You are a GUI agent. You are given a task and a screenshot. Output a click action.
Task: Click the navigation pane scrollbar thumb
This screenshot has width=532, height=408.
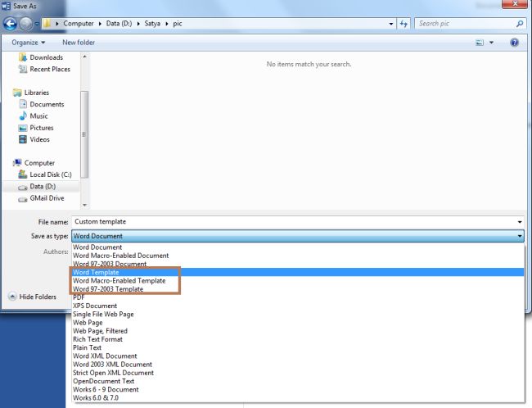tap(85, 134)
